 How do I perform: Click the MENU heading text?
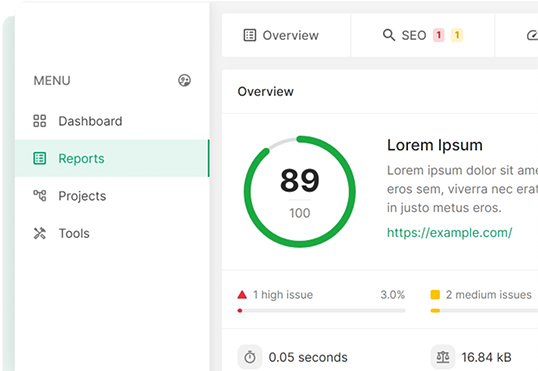tap(52, 81)
